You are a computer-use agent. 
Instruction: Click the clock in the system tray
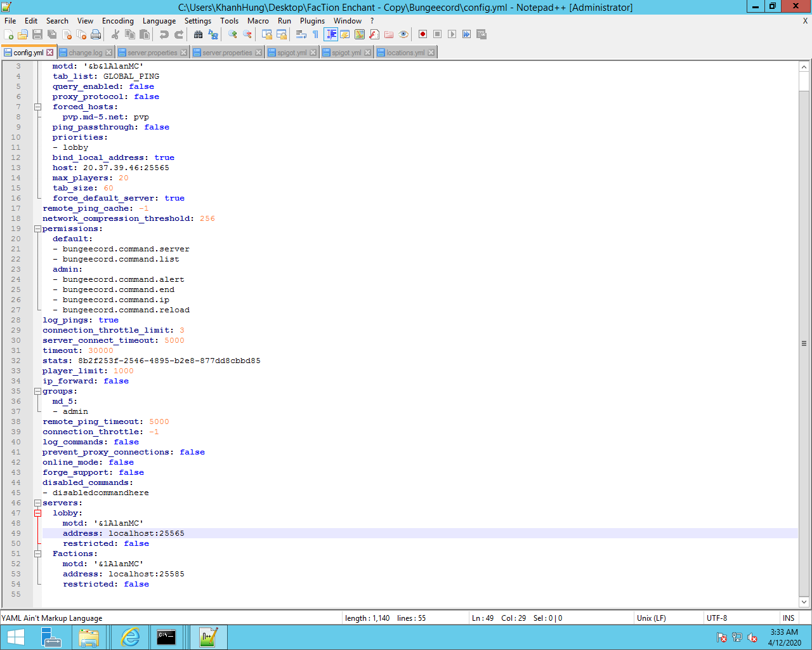(x=784, y=637)
